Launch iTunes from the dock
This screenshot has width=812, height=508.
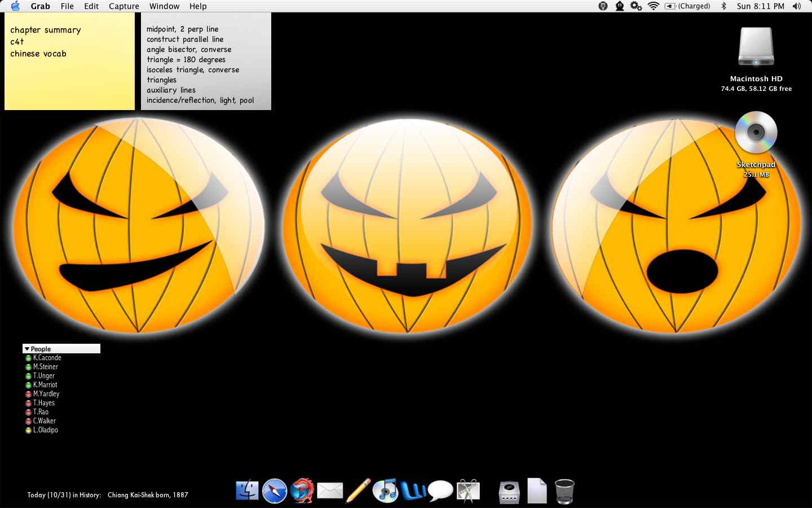(x=386, y=491)
